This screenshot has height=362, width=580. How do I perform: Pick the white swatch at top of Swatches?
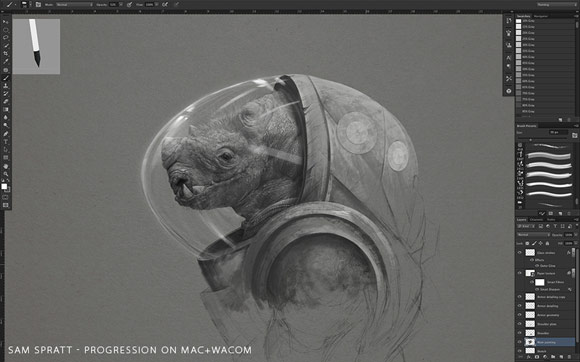click(519, 21)
